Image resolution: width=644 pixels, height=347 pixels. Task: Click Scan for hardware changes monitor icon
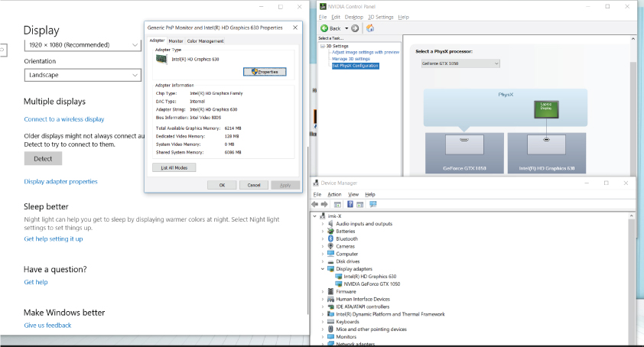point(373,204)
